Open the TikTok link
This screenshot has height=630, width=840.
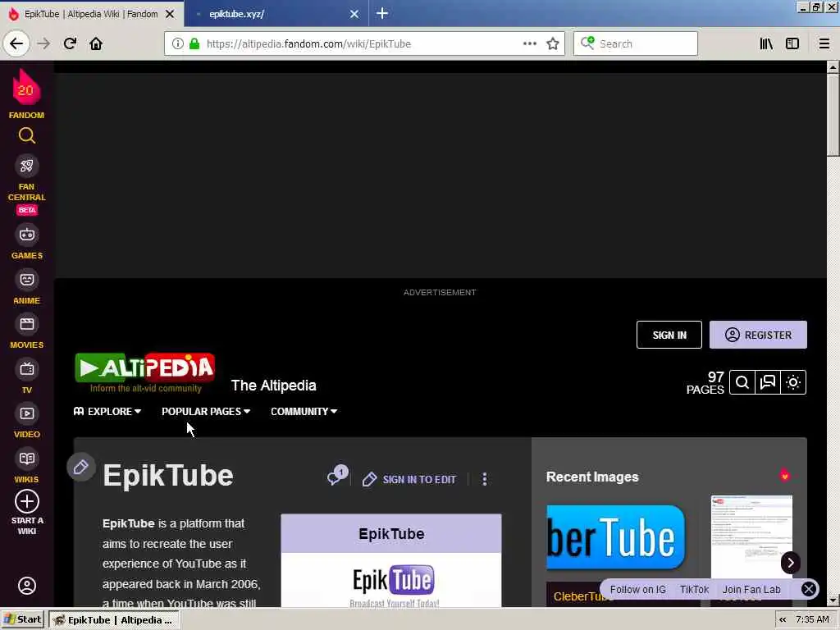tap(694, 589)
